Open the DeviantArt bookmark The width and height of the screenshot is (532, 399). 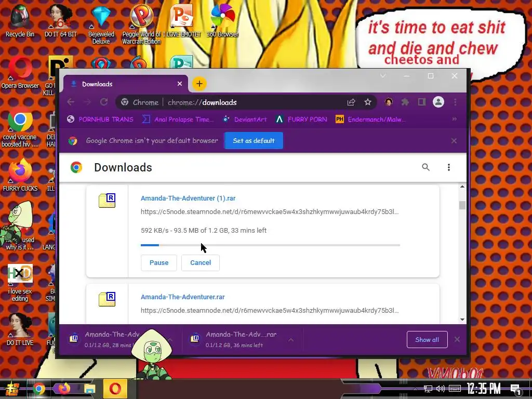coord(245,119)
